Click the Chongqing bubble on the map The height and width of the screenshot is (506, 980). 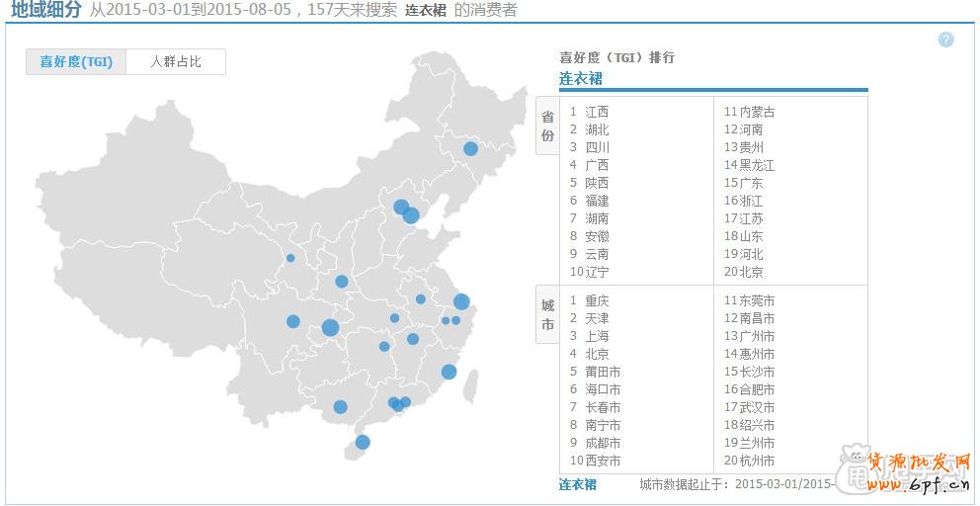[330, 327]
